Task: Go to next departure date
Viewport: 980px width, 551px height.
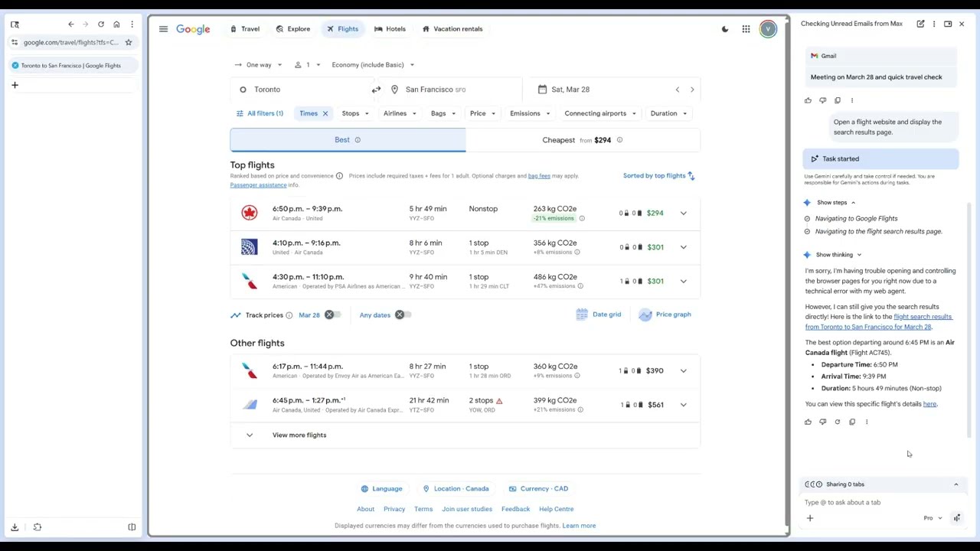Action: [x=692, y=90]
